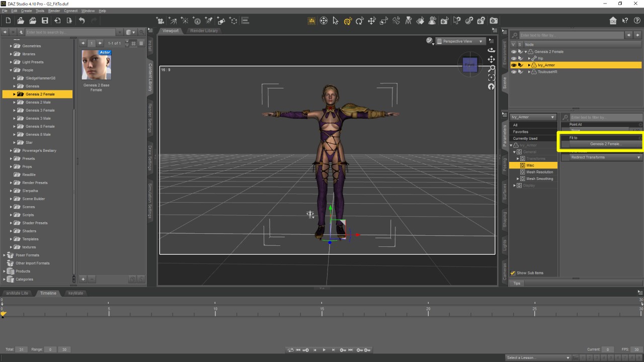644x362 pixels.
Task: Switch to the aniMate Lite tab
Action: [x=18, y=293]
